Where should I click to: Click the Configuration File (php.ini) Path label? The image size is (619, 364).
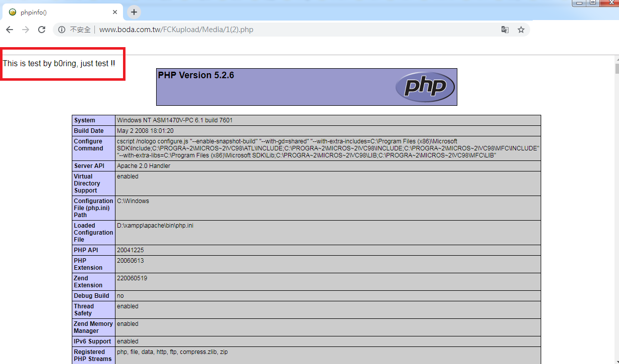pos(93,208)
